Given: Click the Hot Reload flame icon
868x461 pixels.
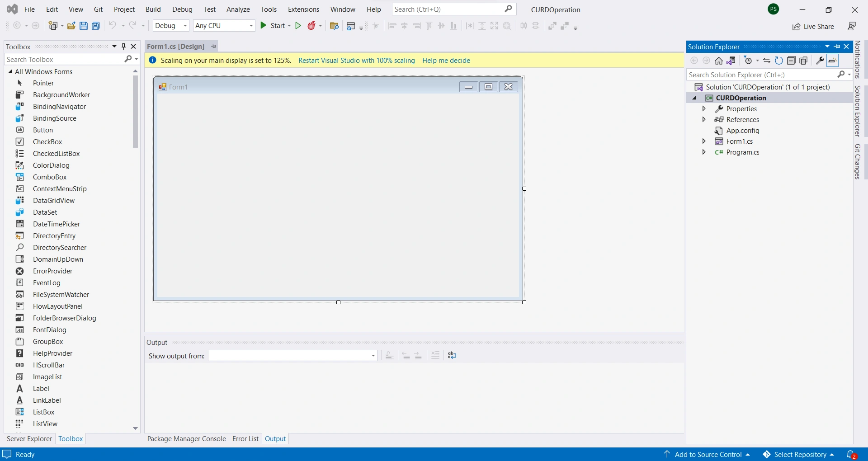Looking at the screenshot, I should click(311, 26).
